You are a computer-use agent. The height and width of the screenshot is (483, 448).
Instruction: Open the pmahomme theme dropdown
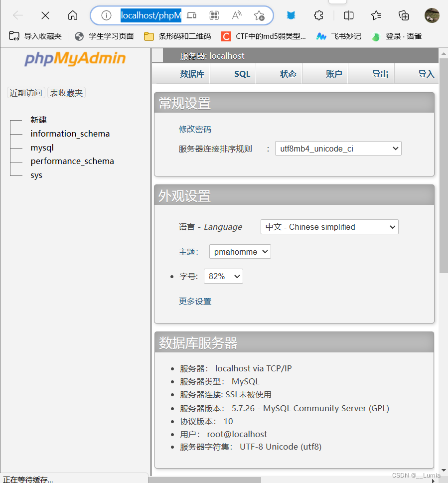(x=240, y=252)
